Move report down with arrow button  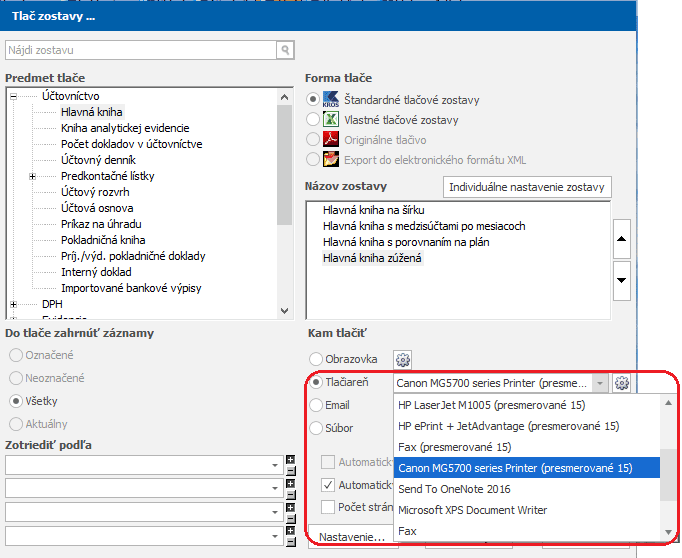point(621,280)
